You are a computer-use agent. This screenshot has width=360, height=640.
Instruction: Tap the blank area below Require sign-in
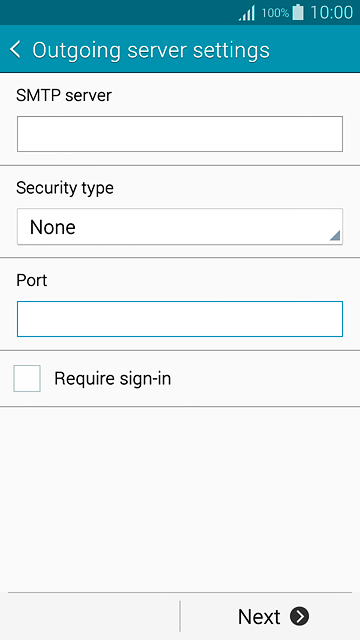[x=180, y=499]
